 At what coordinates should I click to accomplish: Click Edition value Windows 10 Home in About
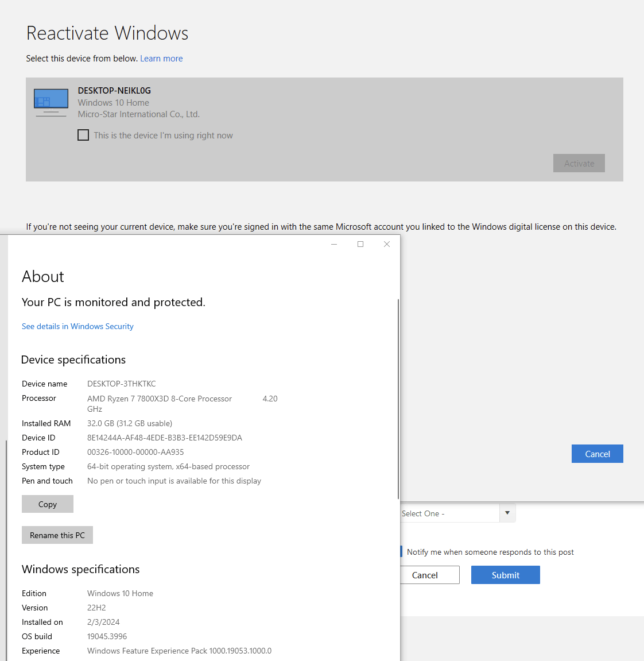(120, 593)
